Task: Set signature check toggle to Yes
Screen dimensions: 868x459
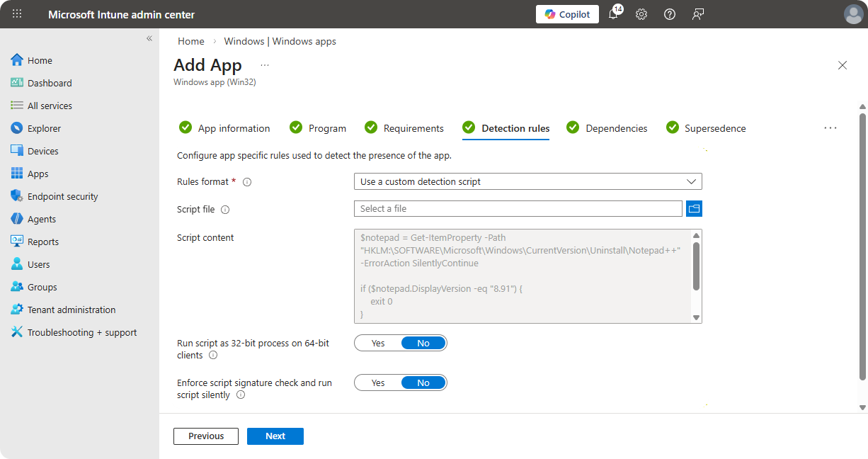Action: tap(378, 382)
